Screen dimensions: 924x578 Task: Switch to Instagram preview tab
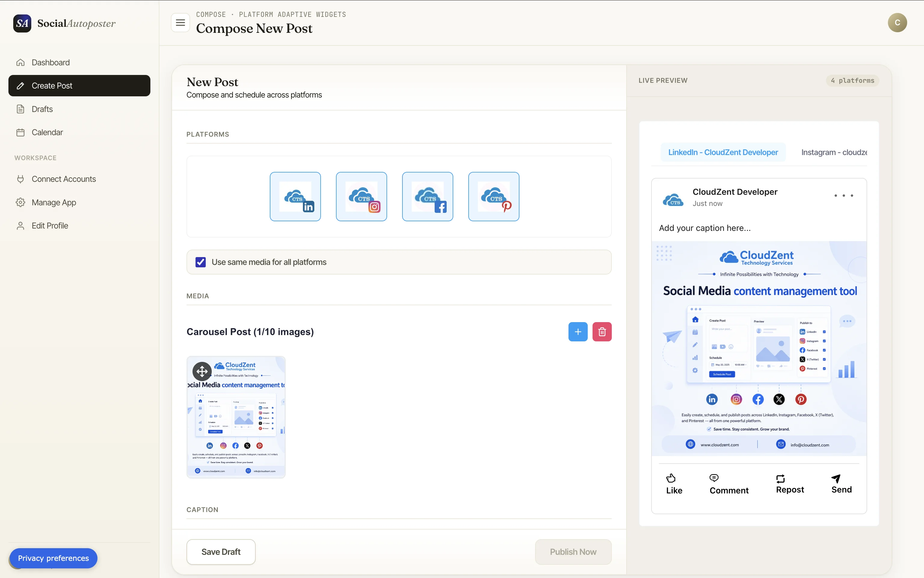(834, 152)
